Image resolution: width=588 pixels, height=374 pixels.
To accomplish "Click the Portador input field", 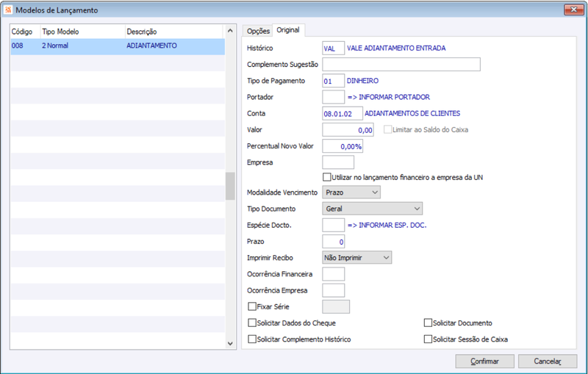I will pyautogui.click(x=334, y=97).
